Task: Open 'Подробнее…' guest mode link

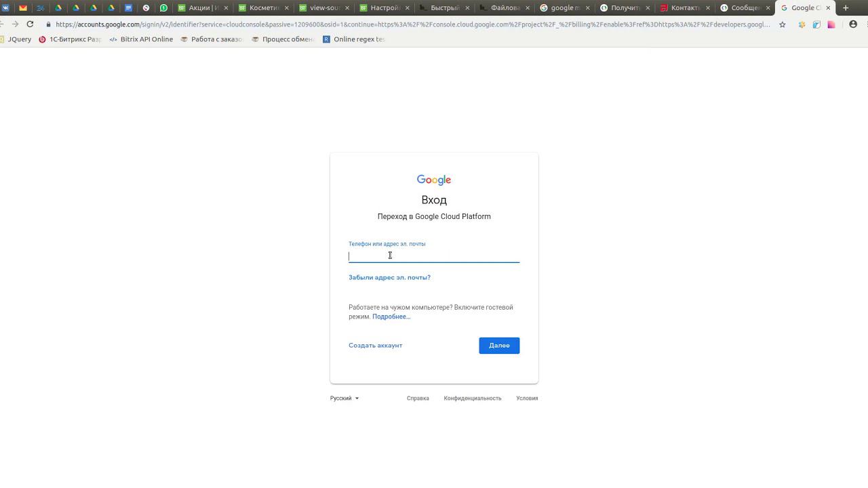Action: [x=391, y=317]
